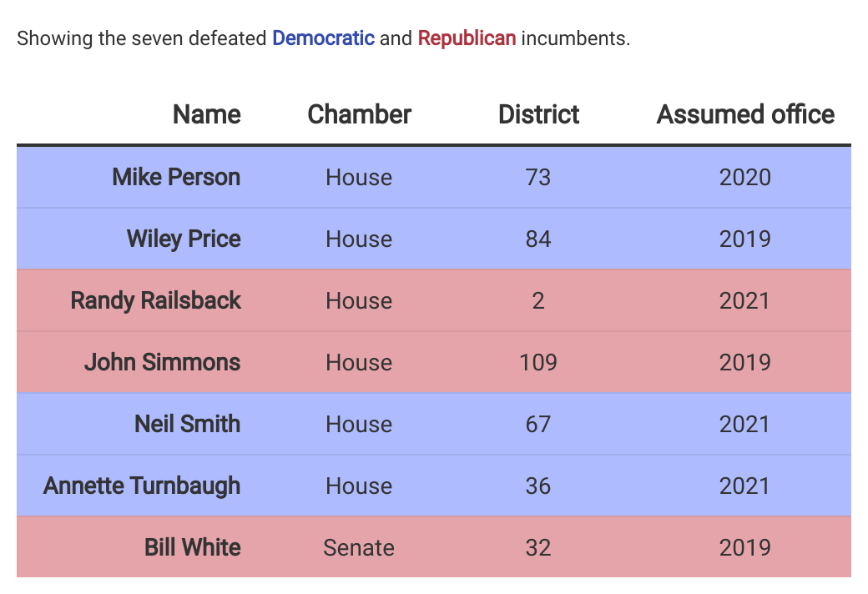Select the Bill White name cell

coord(192,547)
